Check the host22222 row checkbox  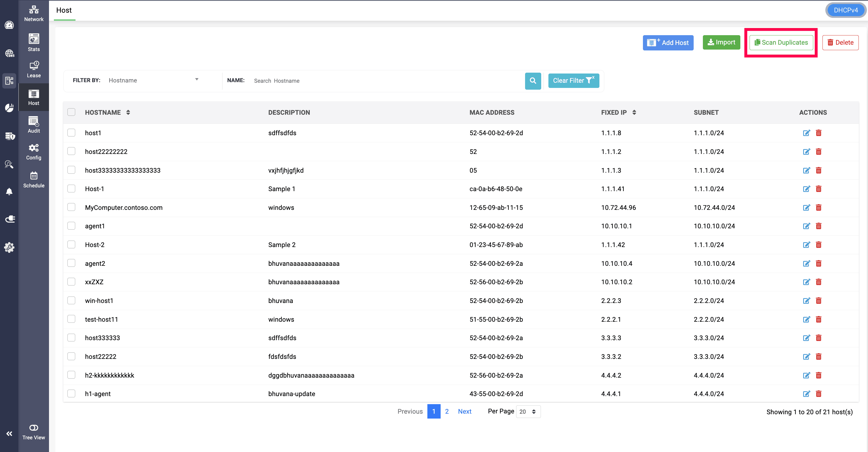pos(71,356)
